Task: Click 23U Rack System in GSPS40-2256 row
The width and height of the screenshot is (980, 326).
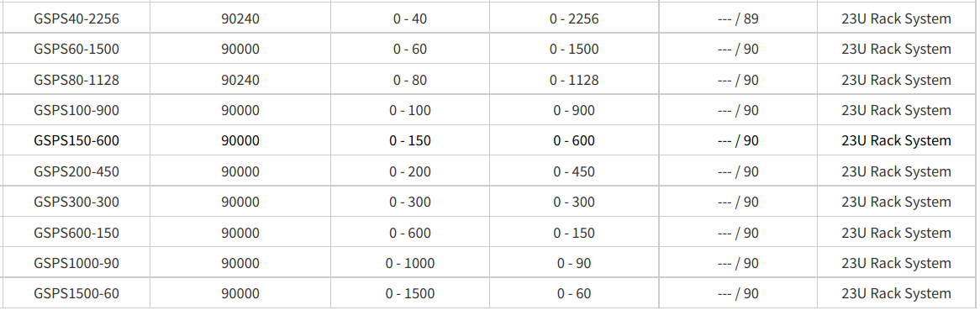Action: click(896, 18)
